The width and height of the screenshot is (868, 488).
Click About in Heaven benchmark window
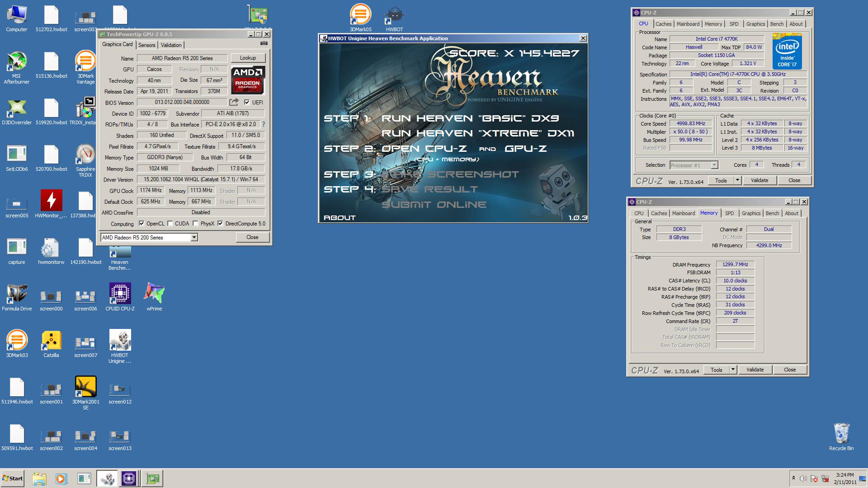tap(340, 218)
